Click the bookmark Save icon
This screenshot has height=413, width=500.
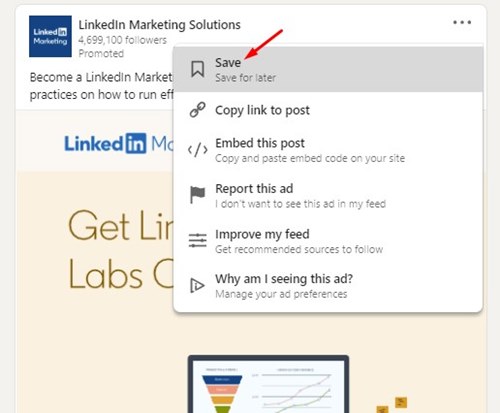(x=197, y=69)
